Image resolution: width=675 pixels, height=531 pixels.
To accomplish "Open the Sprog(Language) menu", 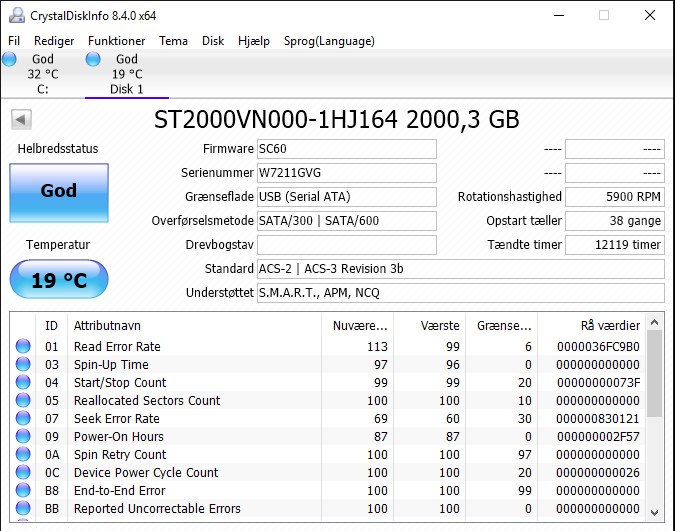I will coord(329,41).
